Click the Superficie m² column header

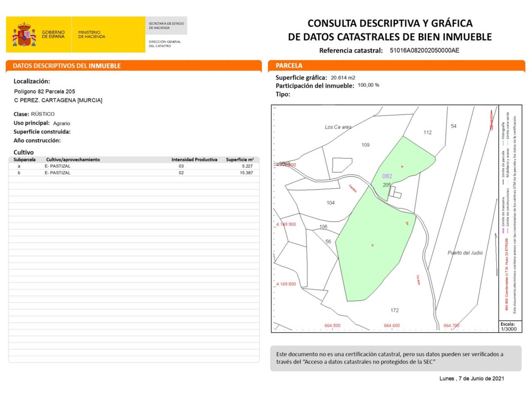coord(240,160)
